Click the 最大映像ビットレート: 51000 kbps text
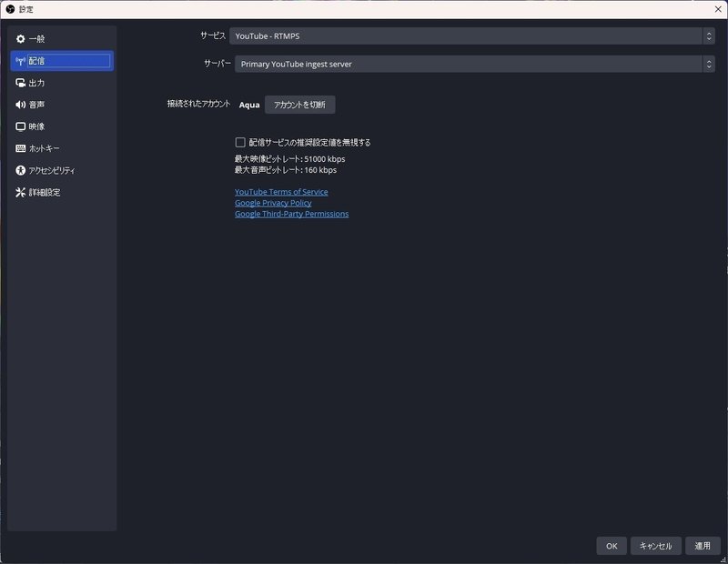The image size is (728, 564). tap(289, 159)
